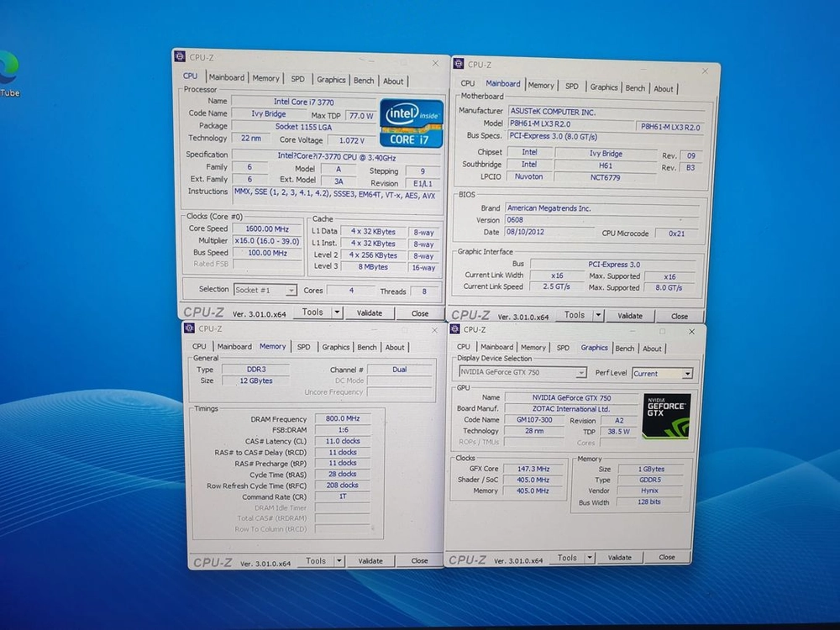Click Validate button in Memory window
Viewport: 840px width, 630px height.
[x=370, y=561]
